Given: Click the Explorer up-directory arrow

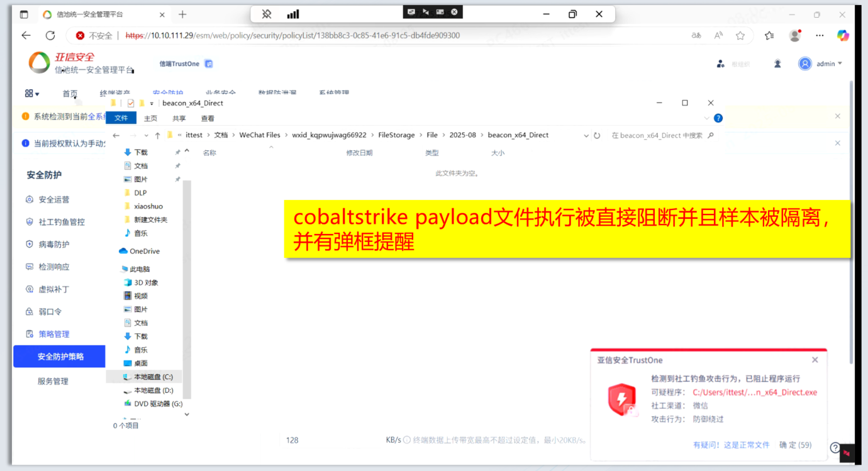Looking at the screenshot, I should [157, 135].
